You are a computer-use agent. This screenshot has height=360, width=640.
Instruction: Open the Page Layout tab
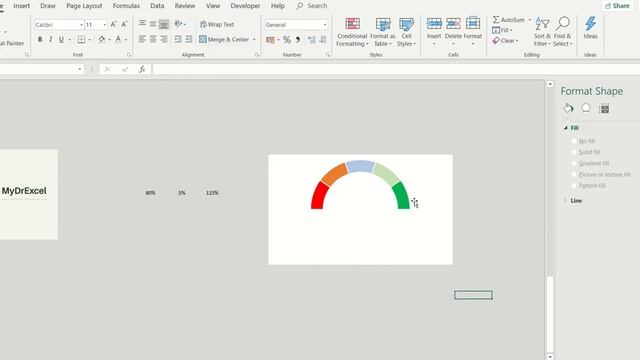[84, 6]
